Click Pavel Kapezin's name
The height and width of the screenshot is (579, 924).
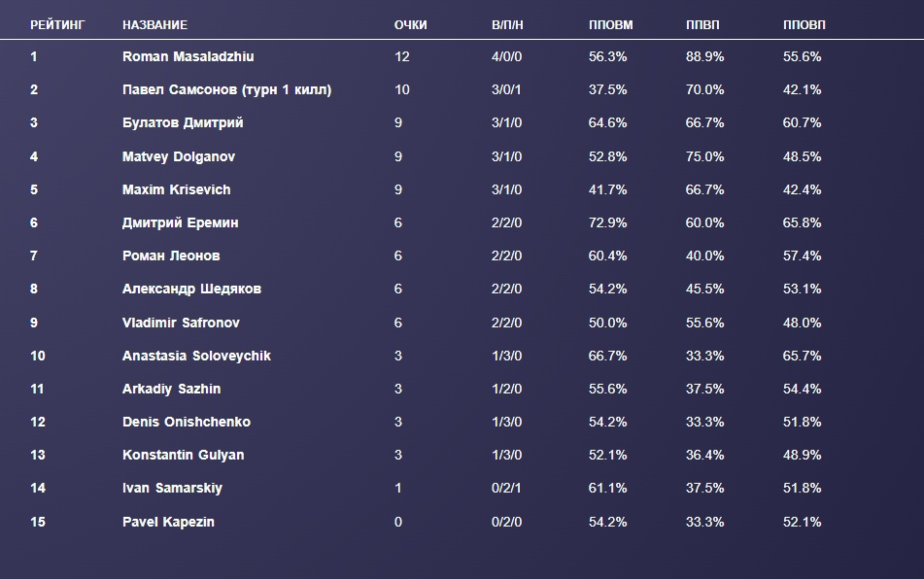[x=168, y=522]
